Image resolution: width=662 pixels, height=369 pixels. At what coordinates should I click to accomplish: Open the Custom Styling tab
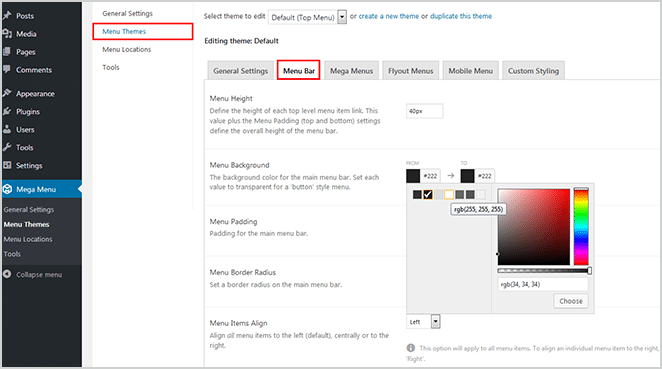533,71
